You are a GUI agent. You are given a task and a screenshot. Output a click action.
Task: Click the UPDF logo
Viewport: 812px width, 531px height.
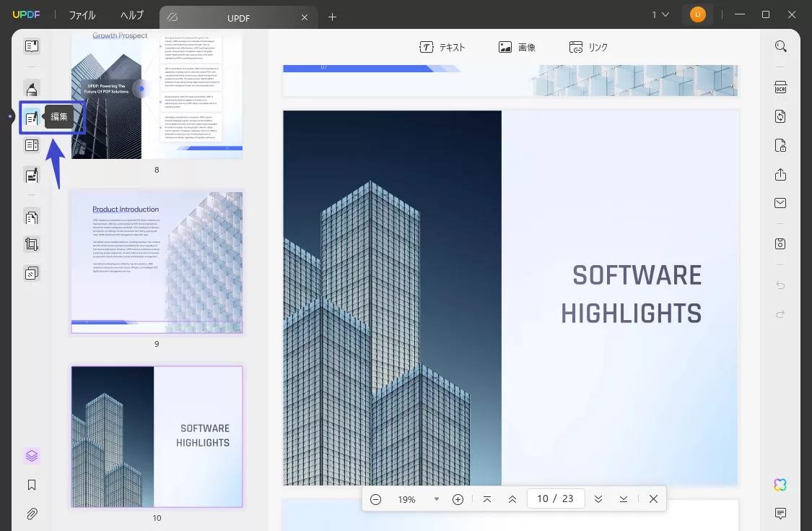click(26, 14)
